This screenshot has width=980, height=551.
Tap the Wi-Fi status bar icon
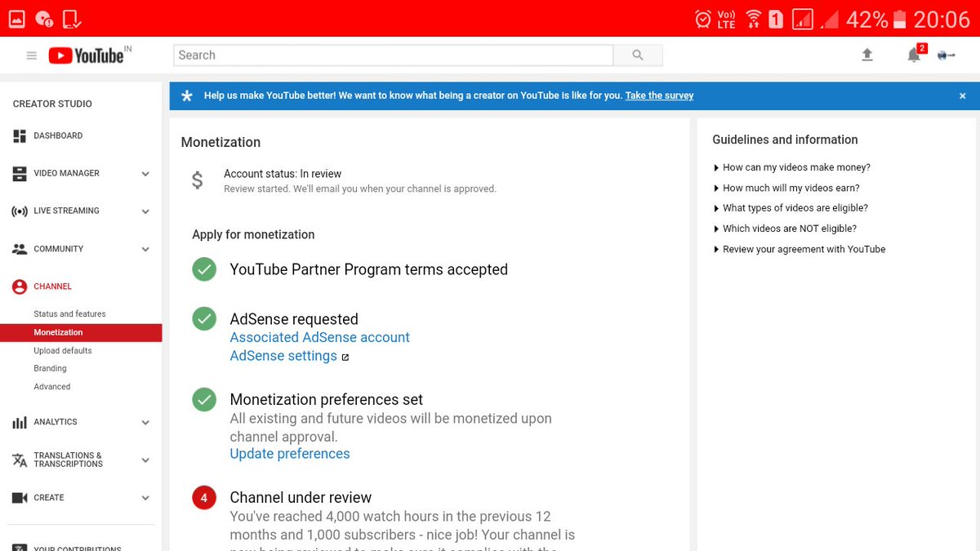click(x=754, y=19)
